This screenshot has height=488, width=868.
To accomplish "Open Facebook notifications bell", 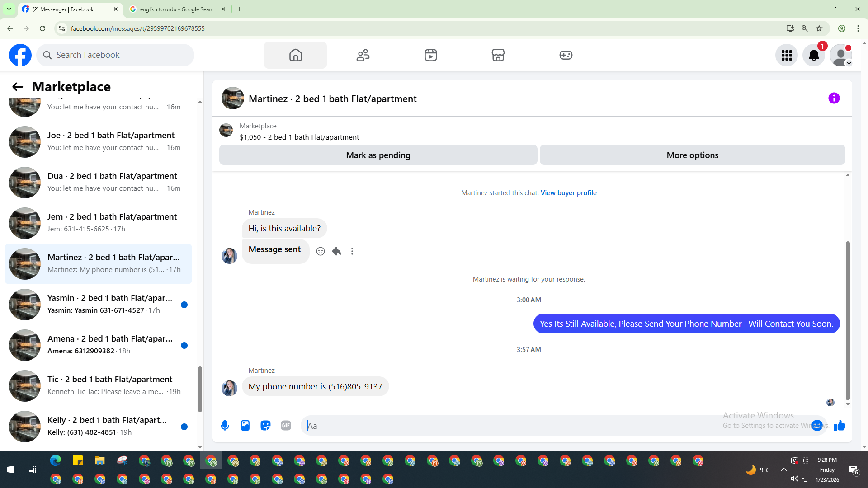I will (x=813, y=55).
